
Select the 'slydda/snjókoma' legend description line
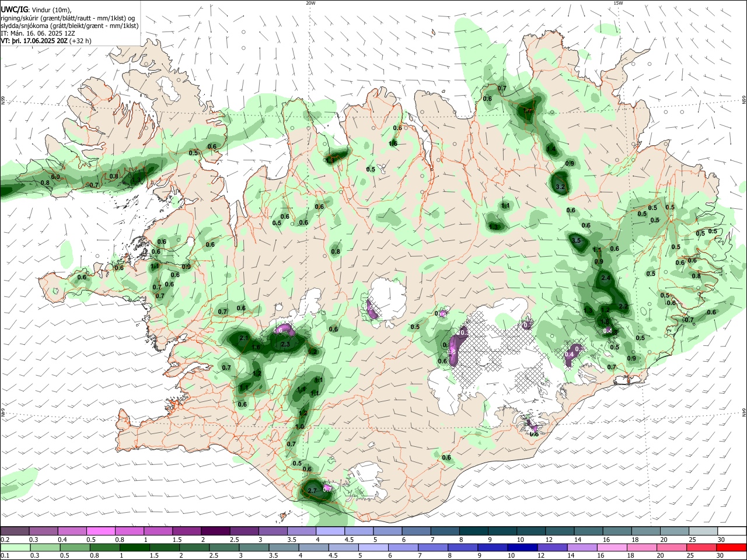tap(69, 26)
